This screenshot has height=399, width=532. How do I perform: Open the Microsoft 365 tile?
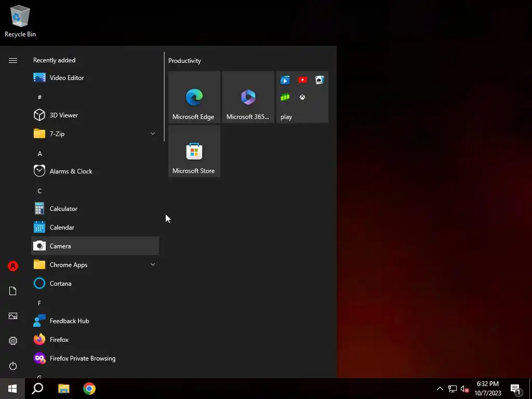pyautogui.click(x=248, y=97)
